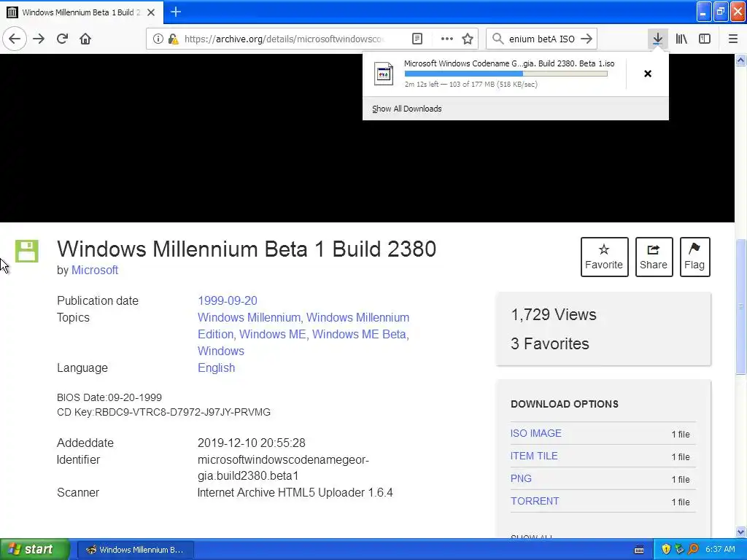Open a new tab with the plus button
Screen dimensions: 747x560
coord(176,12)
